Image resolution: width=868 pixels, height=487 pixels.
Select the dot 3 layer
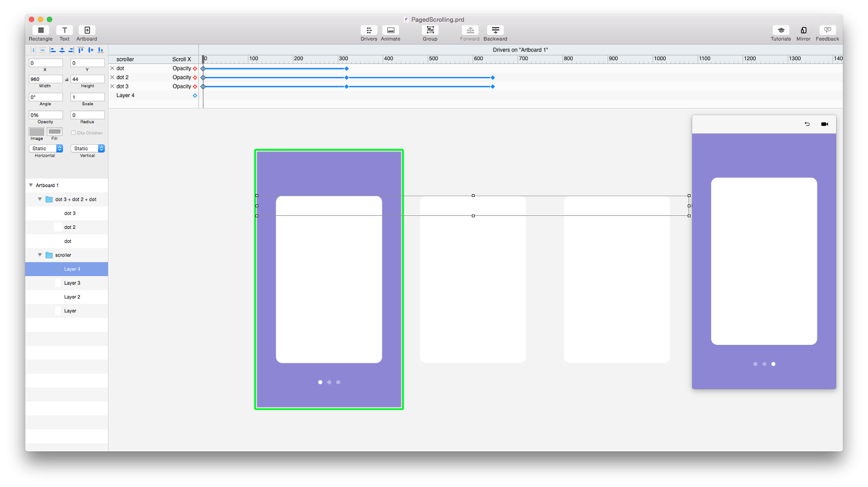(67, 213)
